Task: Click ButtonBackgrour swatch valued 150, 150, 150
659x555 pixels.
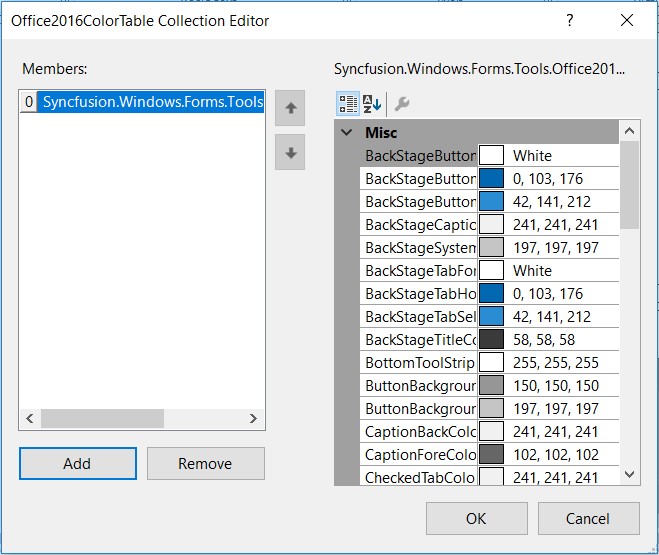Action: pyautogui.click(x=491, y=385)
